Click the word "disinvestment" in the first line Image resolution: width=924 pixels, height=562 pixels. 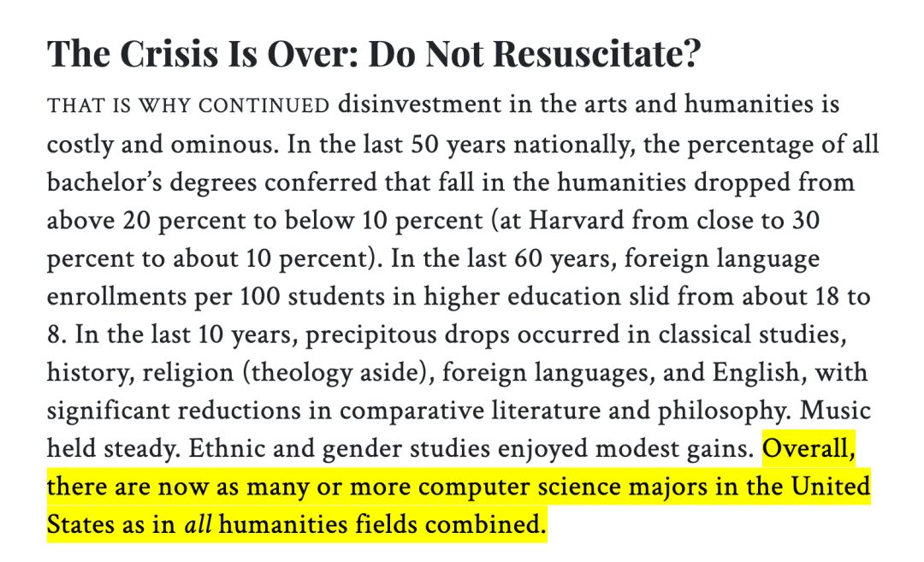(419, 104)
